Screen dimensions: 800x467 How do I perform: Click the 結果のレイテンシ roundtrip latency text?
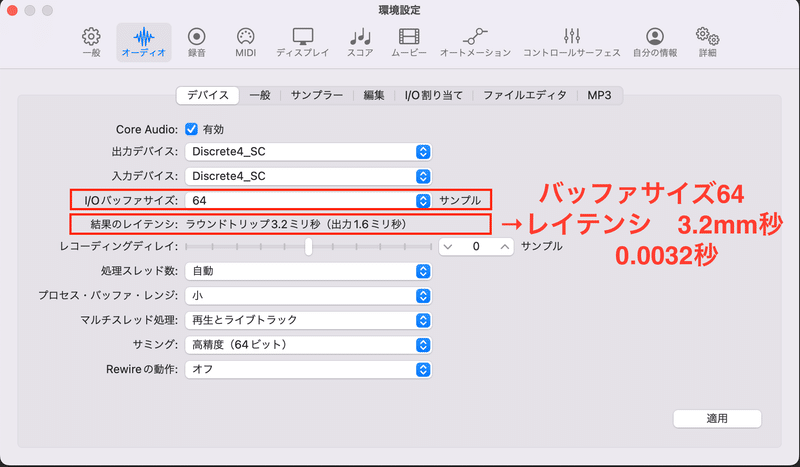295,224
